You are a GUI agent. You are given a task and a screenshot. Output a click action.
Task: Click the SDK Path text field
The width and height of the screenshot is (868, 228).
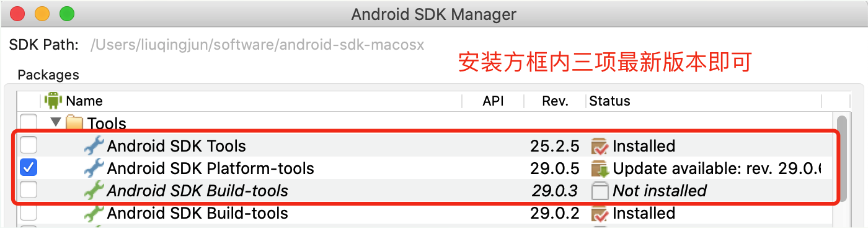[258, 45]
